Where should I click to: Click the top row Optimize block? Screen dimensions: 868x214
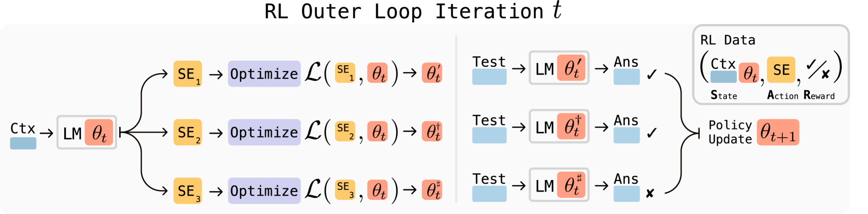264,74
